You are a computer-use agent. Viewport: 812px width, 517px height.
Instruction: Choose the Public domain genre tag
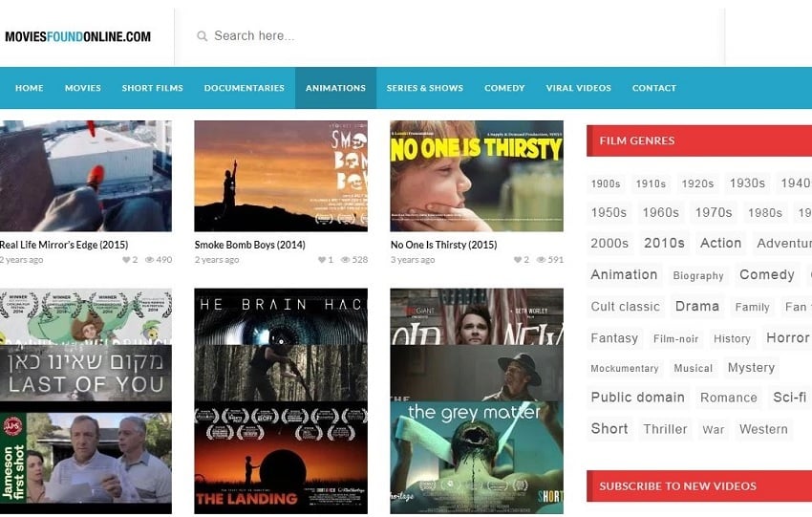(637, 398)
